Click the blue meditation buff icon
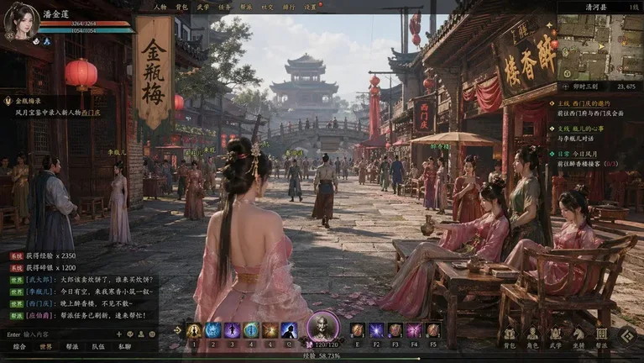This screenshot has height=363, width=644. coord(47,41)
